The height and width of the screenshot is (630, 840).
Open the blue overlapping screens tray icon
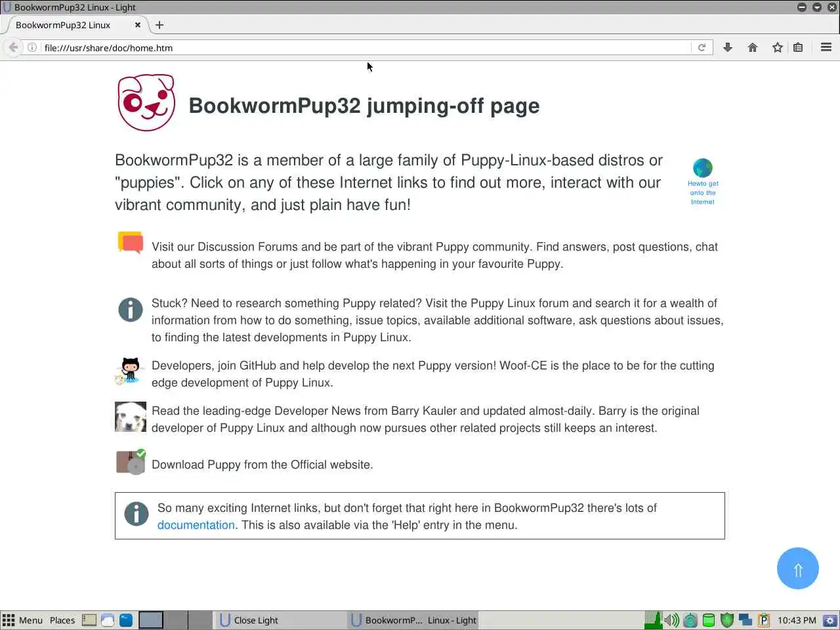tap(745, 620)
